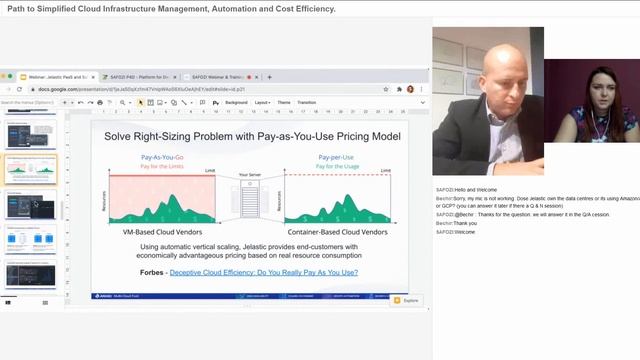Viewport: 640px width, 360px height.
Task: Switch to grid view icon
Action: click(x=45, y=302)
